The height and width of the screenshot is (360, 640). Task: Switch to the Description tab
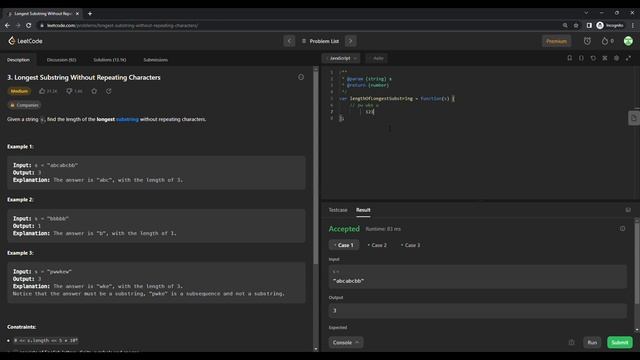18,60
